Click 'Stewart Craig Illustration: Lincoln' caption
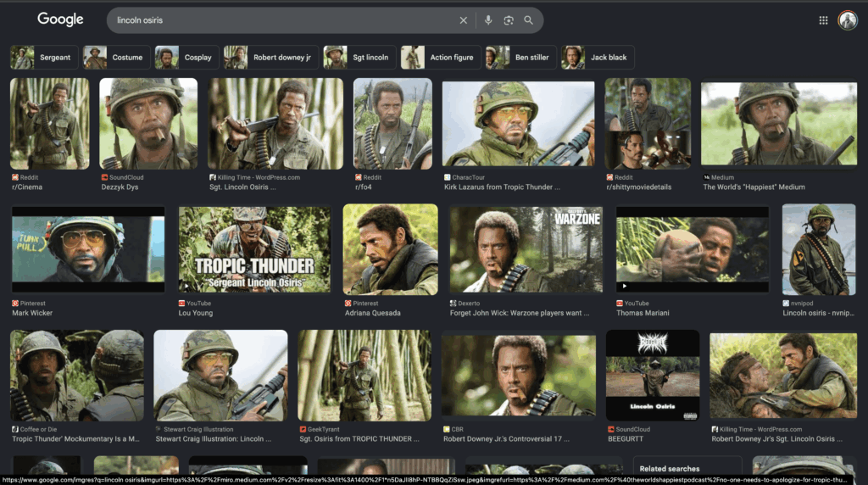The height and width of the screenshot is (485, 868). [214, 439]
